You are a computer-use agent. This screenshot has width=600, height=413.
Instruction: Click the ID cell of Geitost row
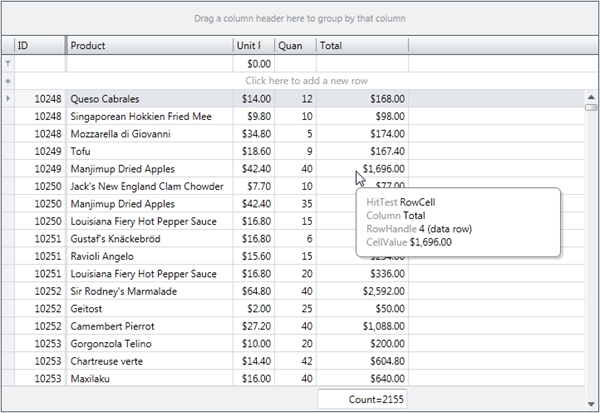40,309
